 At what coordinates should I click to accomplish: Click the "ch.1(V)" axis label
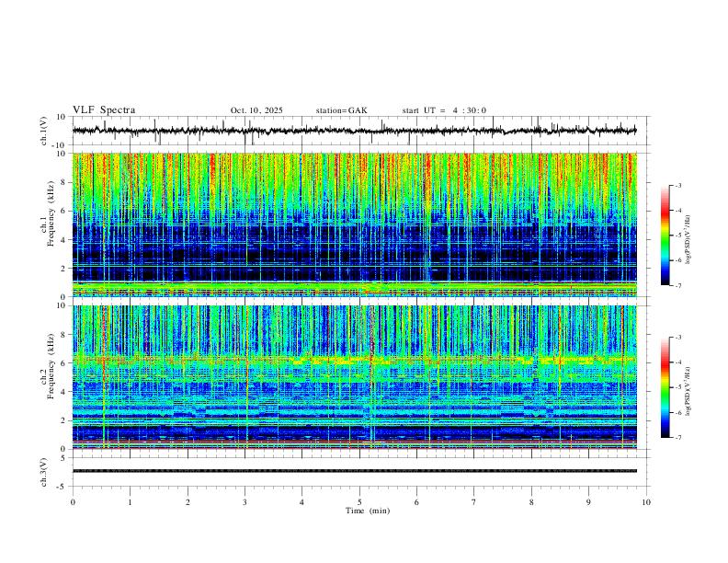pyautogui.click(x=44, y=131)
